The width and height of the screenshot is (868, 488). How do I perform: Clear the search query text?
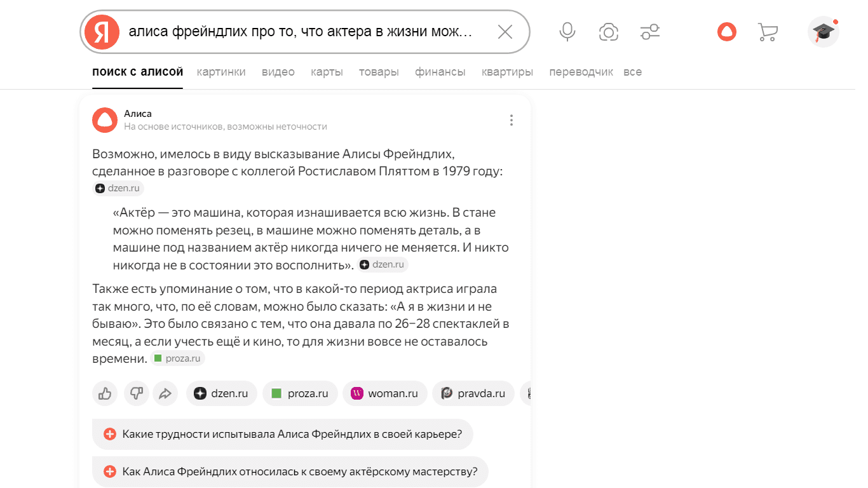(505, 32)
